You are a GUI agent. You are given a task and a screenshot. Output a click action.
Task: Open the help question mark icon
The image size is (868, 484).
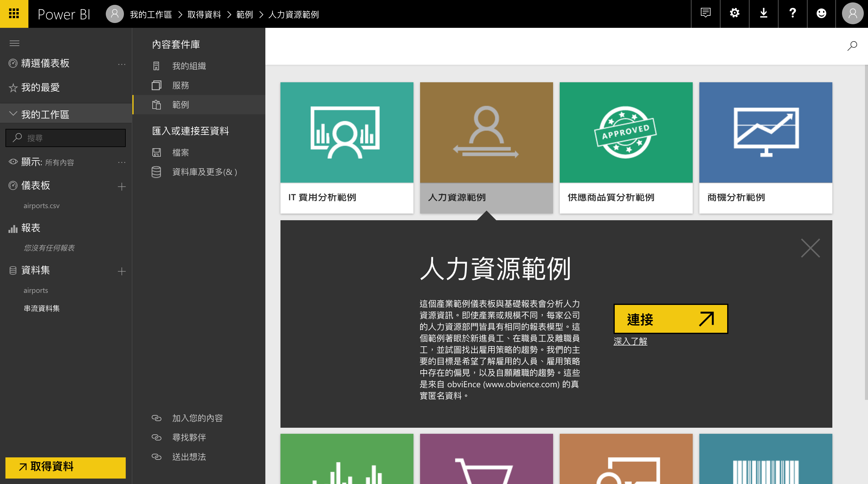792,14
